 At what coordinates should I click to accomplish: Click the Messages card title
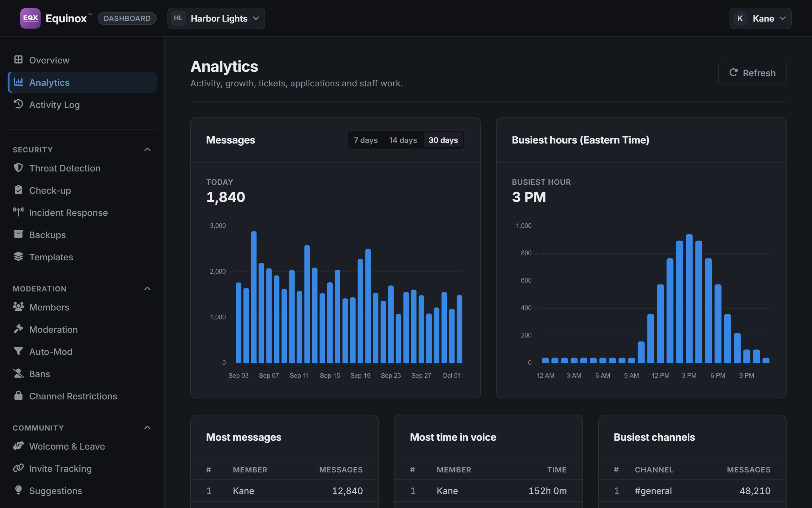pyautogui.click(x=231, y=140)
